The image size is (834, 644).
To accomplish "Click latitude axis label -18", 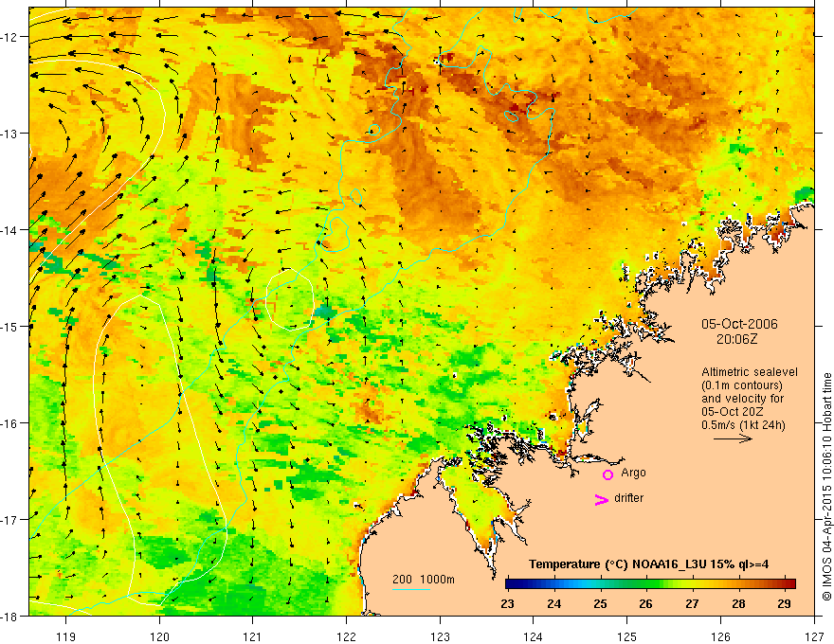I will (10, 616).
